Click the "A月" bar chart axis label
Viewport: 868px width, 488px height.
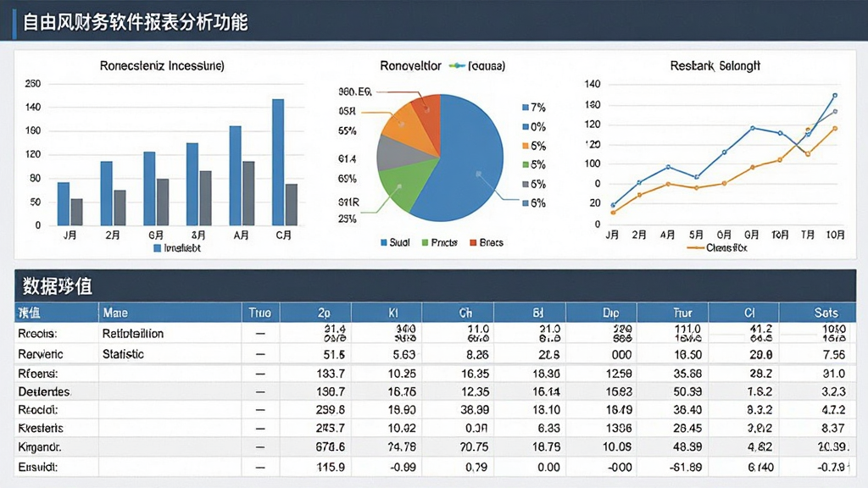point(241,236)
